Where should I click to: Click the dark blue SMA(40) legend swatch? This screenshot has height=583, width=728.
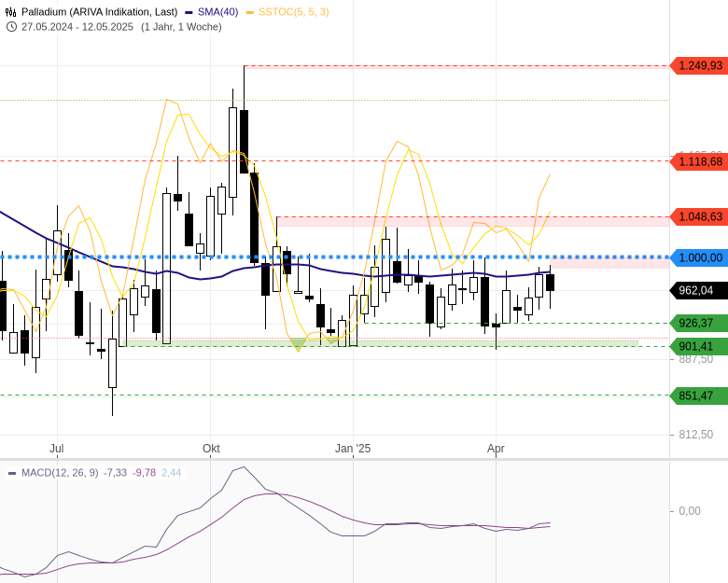click(x=189, y=12)
